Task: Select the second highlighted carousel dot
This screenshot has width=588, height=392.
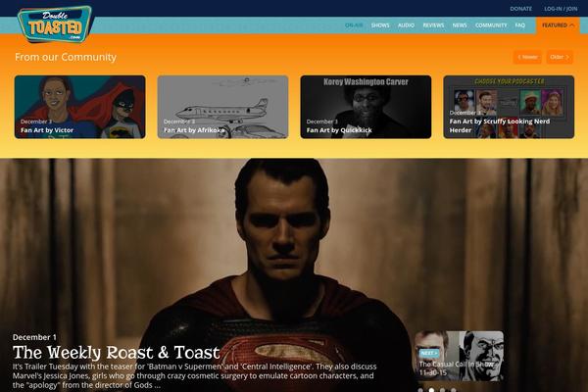Action: [431, 390]
